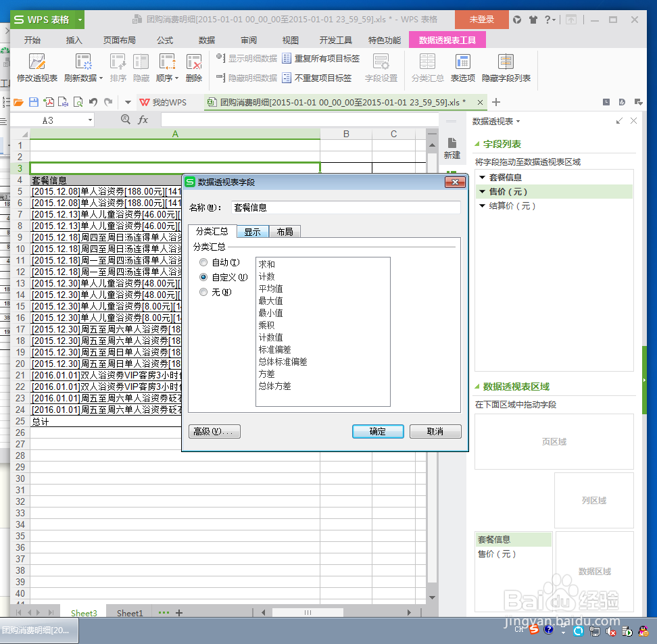Click the Delete icon (删除) in ribbon
The height and width of the screenshot is (644, 657).
click(x=194, y=62)
